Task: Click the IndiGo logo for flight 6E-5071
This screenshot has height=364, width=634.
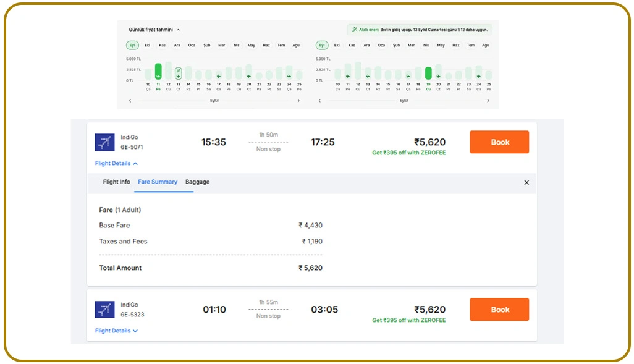Action: click(x=104, y=142)
